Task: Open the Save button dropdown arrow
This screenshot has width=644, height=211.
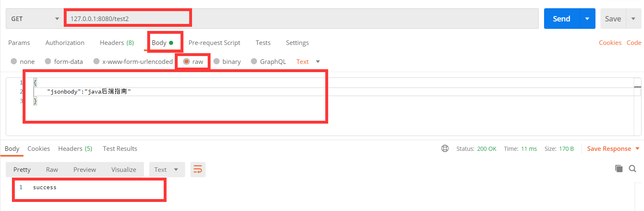Action: coord(633,19)
